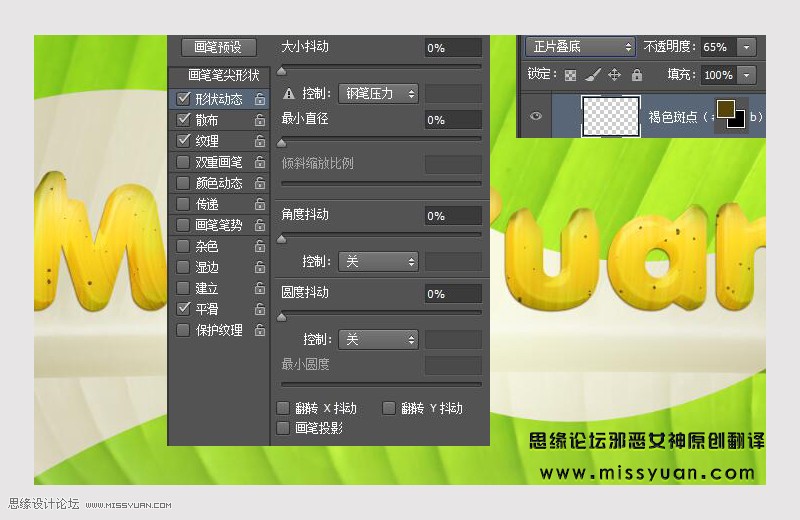Click the 不透明度 65% field
The width and height of the screenshot is (800, 520).
[718, 47]
